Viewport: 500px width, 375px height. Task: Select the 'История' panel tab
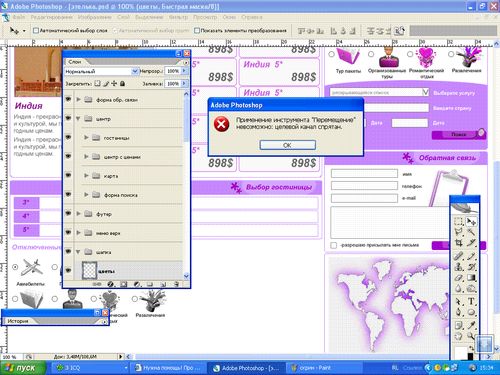(18, 321)
